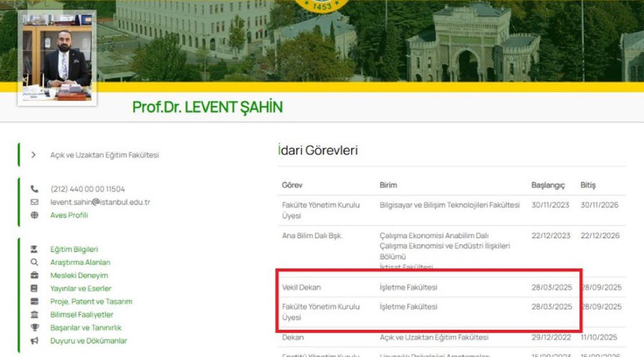Click the book icon beside Yayınlar ve Eserler

tap(35, 288)
